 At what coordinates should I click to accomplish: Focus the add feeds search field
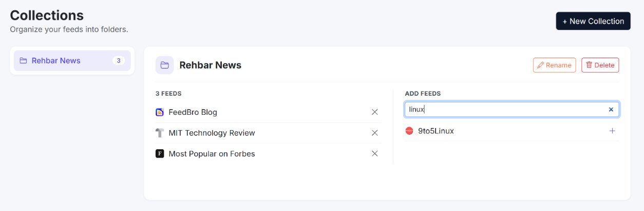pos(512,109)
